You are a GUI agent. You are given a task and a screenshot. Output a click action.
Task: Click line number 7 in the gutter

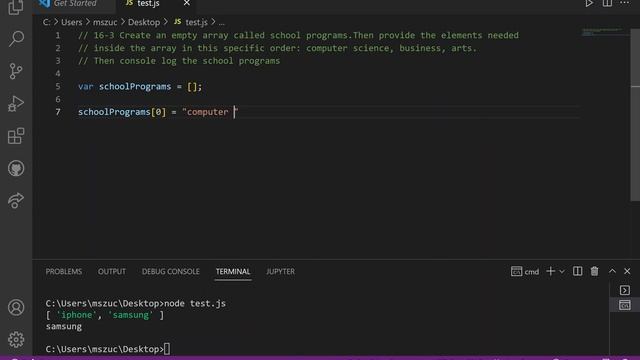coord(58,112)
